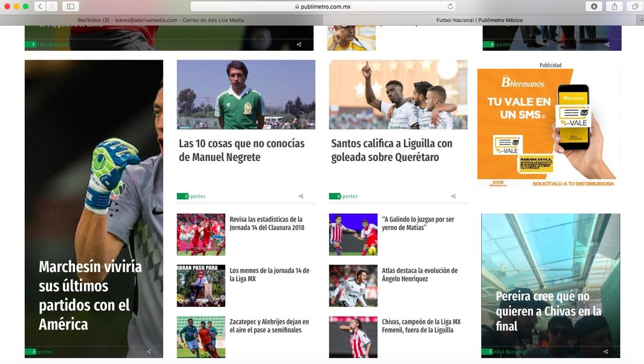The height and width of the screenshot is (364, 644).
Task: Share the Santos califica a Liguilla article
Action: pos(453,196)
